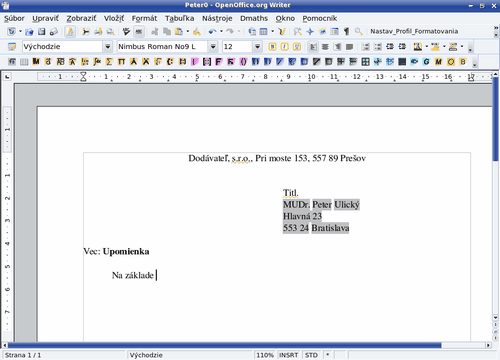The width and height of the screenshot is (500, 360).
Task: Toggle Italic formatting button
Action: (285, 47)
